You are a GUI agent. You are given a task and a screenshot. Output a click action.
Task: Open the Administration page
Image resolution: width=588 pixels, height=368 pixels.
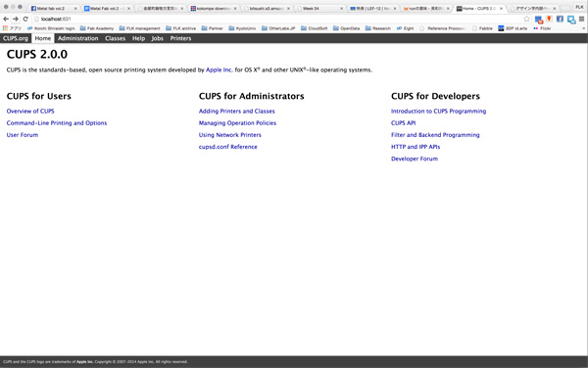(x=78, y=38)
